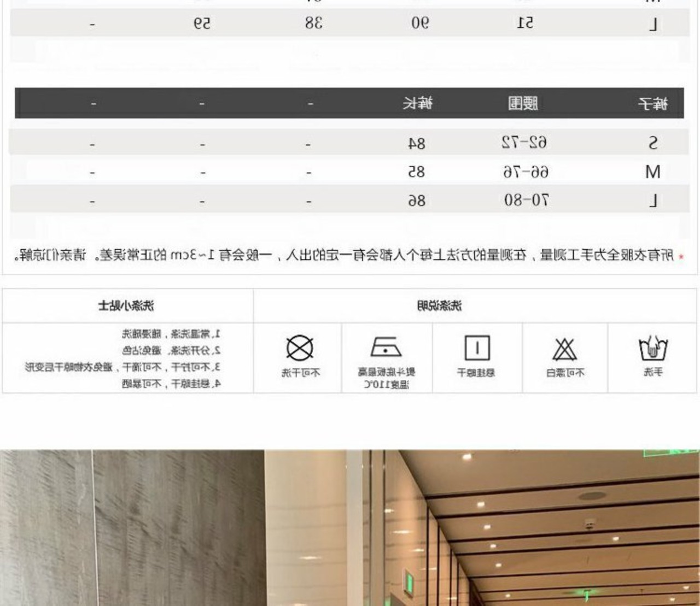
Task: Select the 裤子 column header
Action: (653, 103)
